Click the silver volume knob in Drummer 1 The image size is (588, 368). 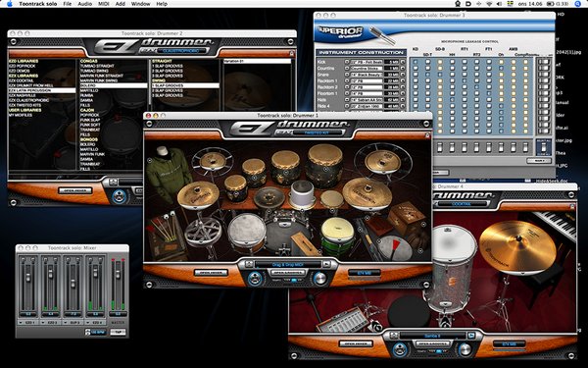click(319, 279)
